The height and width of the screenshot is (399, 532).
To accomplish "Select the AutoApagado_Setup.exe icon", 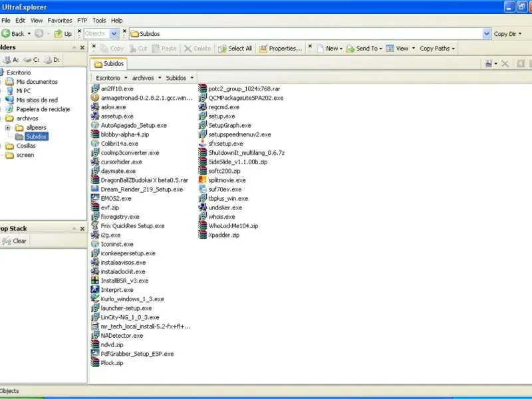I will point(95,125).
